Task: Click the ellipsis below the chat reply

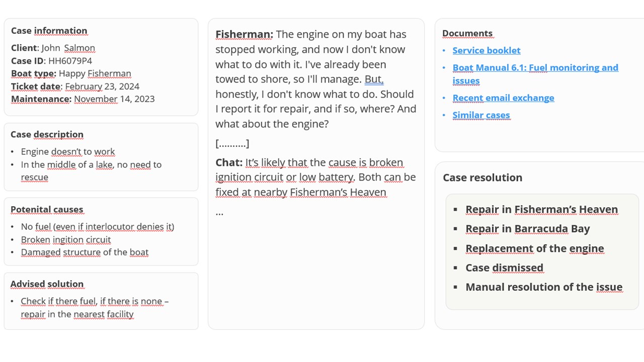Action: pyautogui.click(x=219, y=213)
